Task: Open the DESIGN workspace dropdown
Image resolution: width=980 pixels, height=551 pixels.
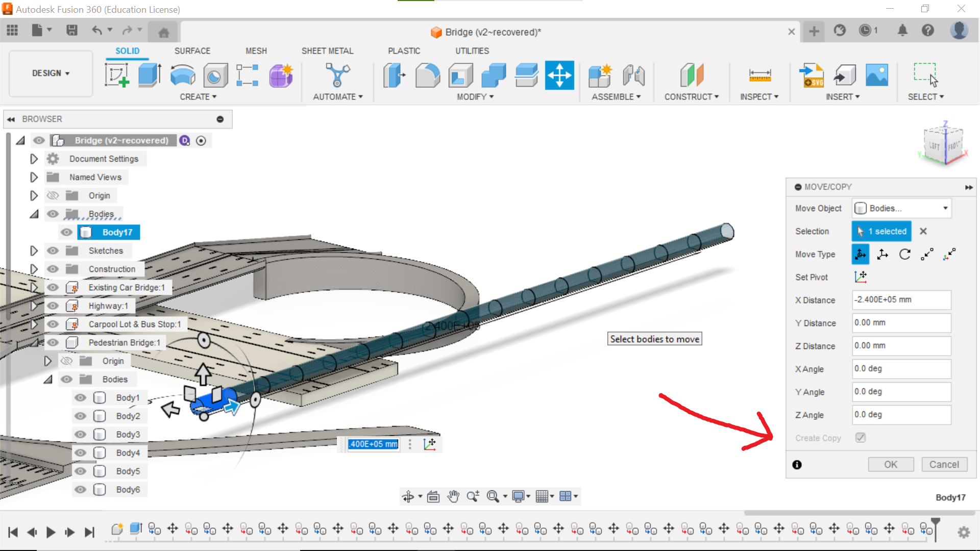Action: (x=51, y=73)
